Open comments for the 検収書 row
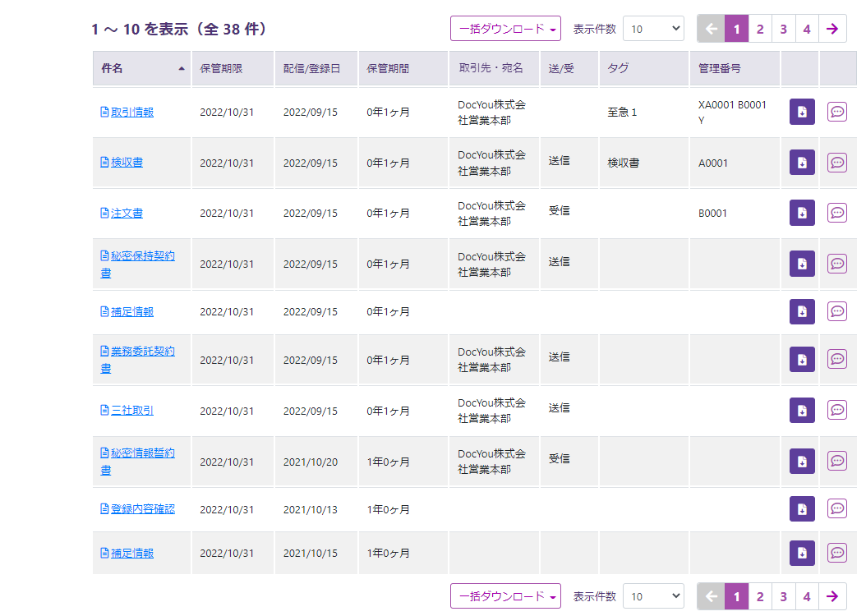The width and height of the screenshot is (866, 616). [x=837, y=163]
